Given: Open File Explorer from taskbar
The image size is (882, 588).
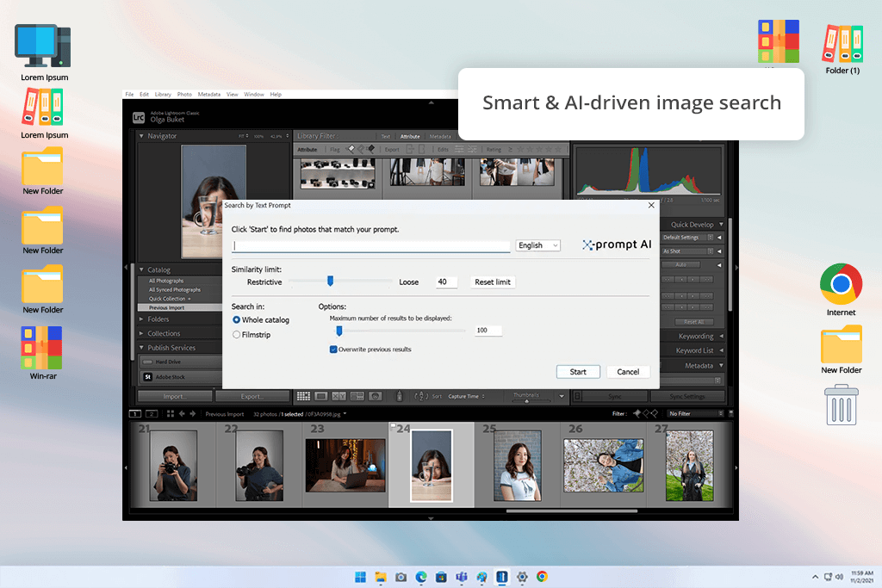Looking at the screenshot, I should click(x=381, y=577).
